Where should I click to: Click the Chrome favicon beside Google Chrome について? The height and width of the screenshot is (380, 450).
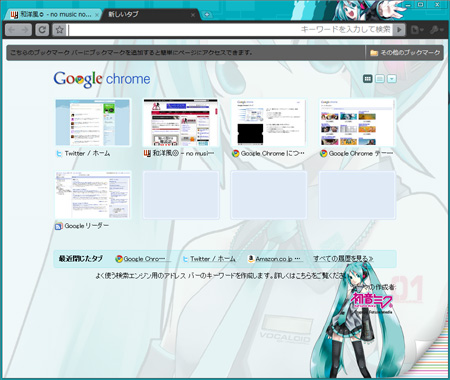tap(236, 153)
